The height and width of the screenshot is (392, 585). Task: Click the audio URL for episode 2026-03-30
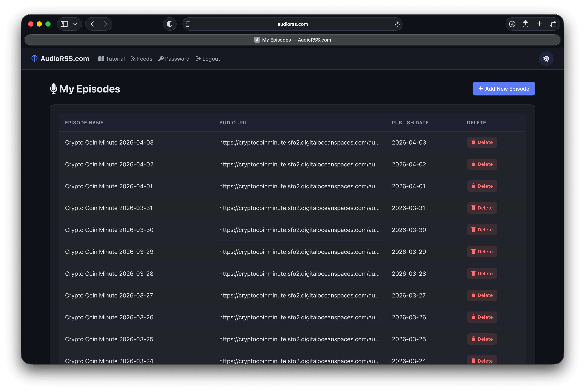click(299, 230)
